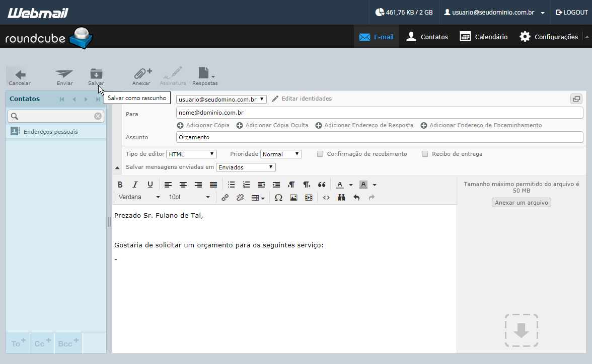
Task: Click the Enviar paper plane icon
Action: point(64,73)
